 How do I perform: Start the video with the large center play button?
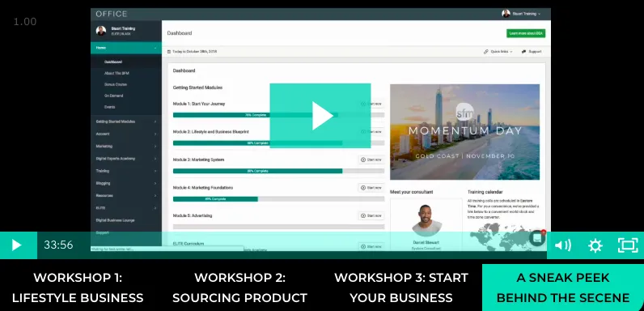(x=320, y=116)
